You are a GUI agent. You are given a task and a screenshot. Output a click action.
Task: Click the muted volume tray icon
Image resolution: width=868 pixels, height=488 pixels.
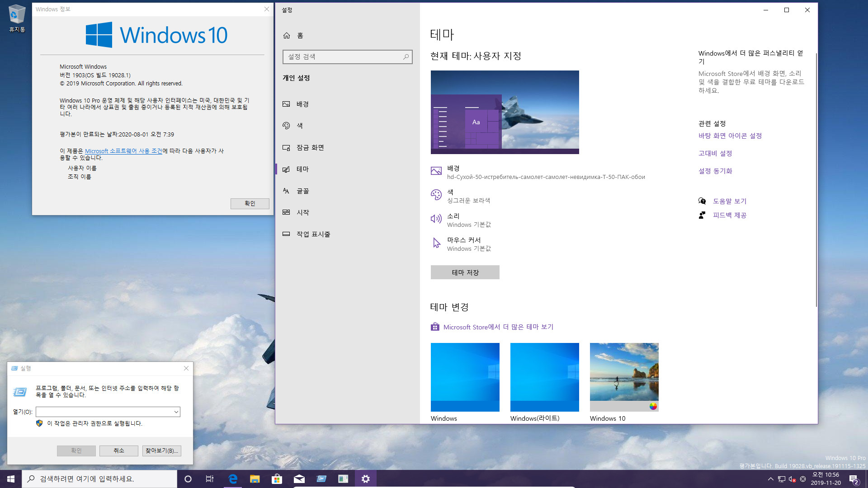click(792, 479)
